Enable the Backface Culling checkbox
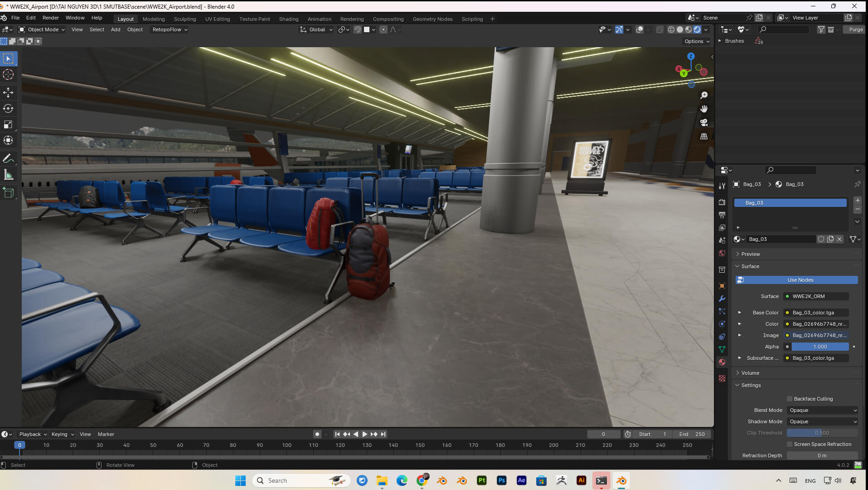This screenshot has height=490, width=868. click(790, 399)
